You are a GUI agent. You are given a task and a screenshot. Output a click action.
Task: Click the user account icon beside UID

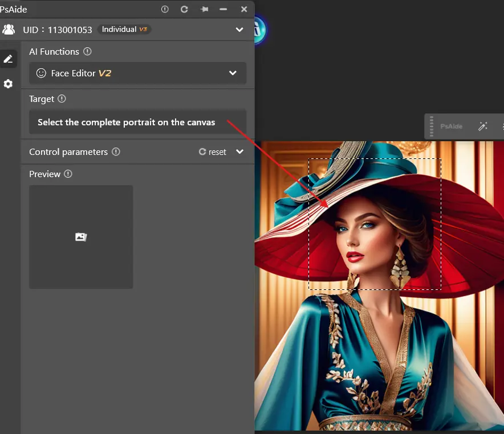pos(9,30)
